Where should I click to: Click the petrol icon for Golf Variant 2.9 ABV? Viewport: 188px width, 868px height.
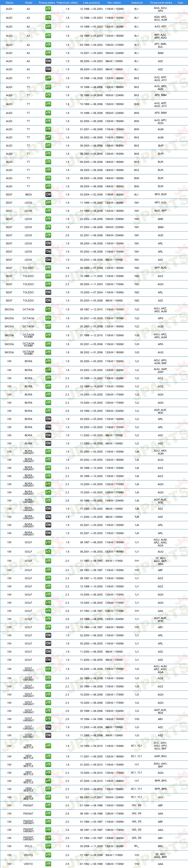[x=48, y=719]
